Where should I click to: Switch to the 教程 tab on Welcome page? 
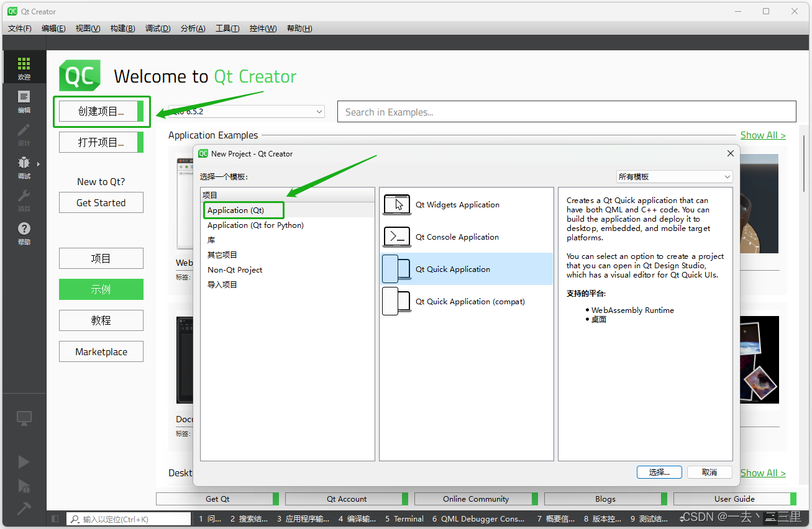101,320
